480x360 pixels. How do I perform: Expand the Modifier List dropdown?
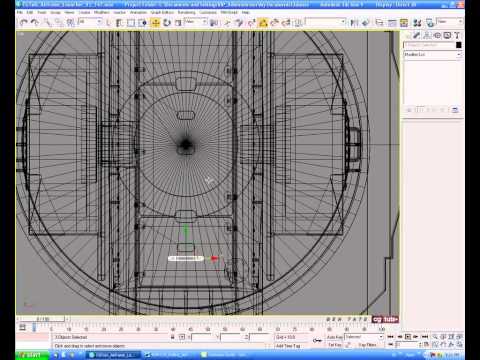(432, 54)
